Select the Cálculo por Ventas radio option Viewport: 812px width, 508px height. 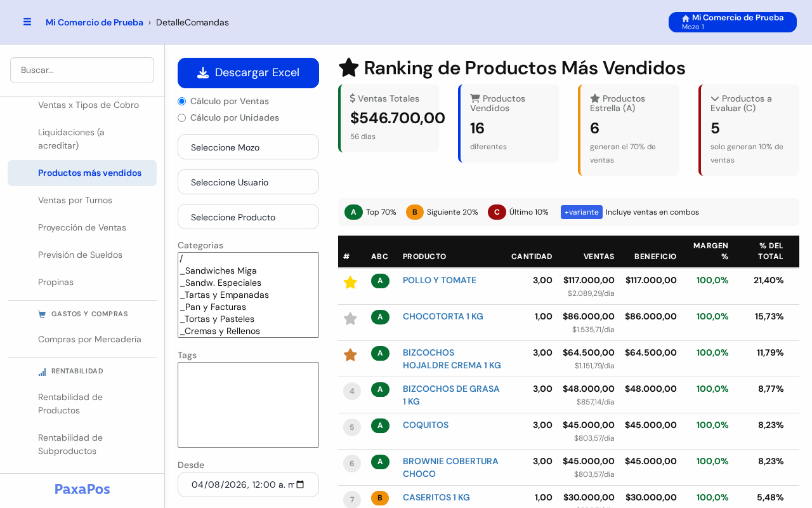click(182, 101)
